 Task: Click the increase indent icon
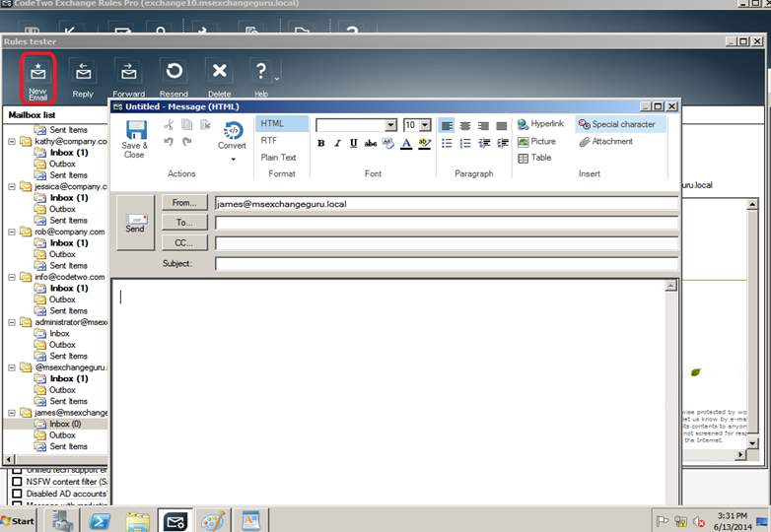tap(503, 144)
